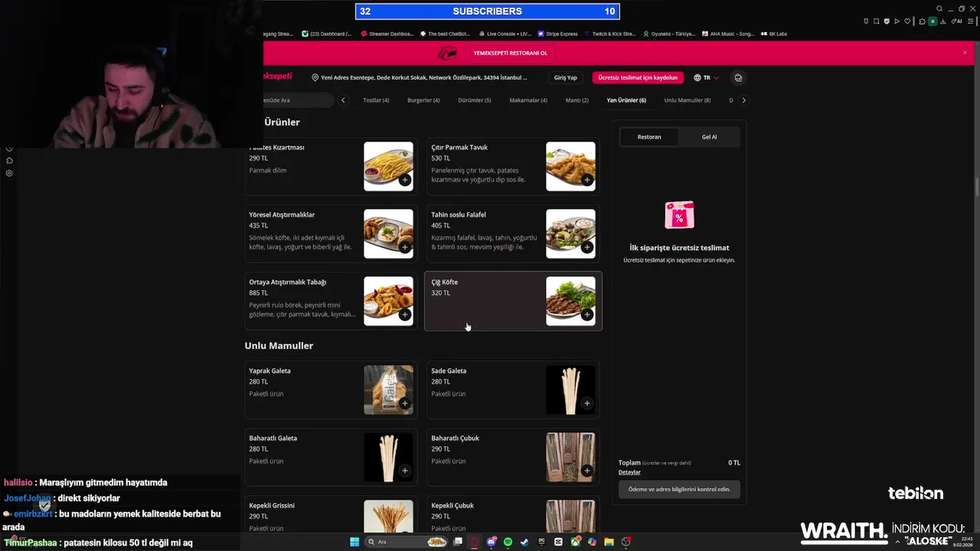The width and height of the screenshot is (980, 551).
Task: Open the Kepekli Grissini product image
Action: click(x=388, y=517)
